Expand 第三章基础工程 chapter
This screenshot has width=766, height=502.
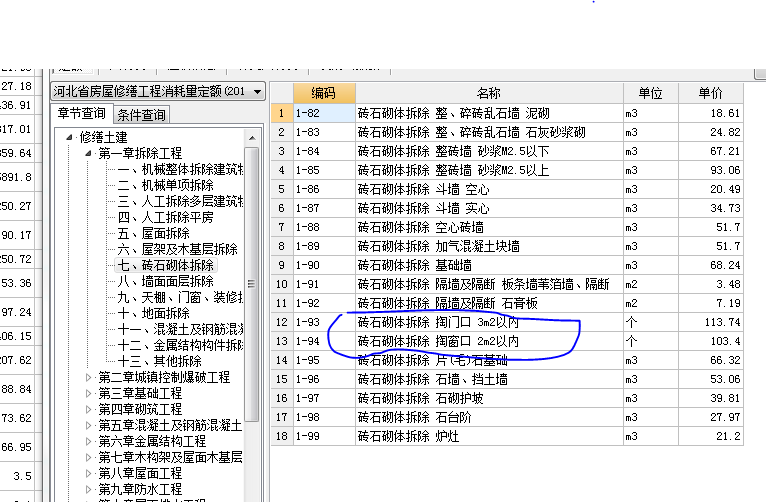(x=88, y=393)
